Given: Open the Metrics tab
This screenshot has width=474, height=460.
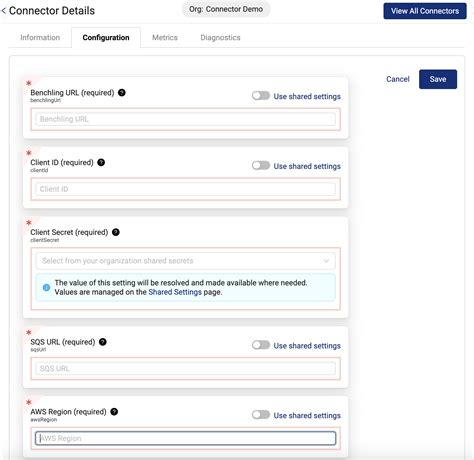Looking at the screenshot, I should pyautogui.click(x=165, y=37).
